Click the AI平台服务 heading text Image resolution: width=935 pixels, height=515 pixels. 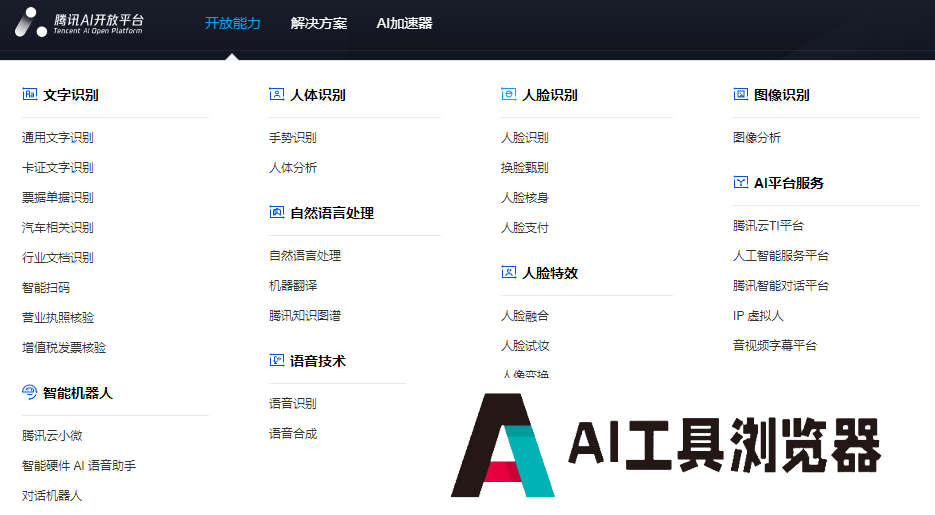point(789,183)
